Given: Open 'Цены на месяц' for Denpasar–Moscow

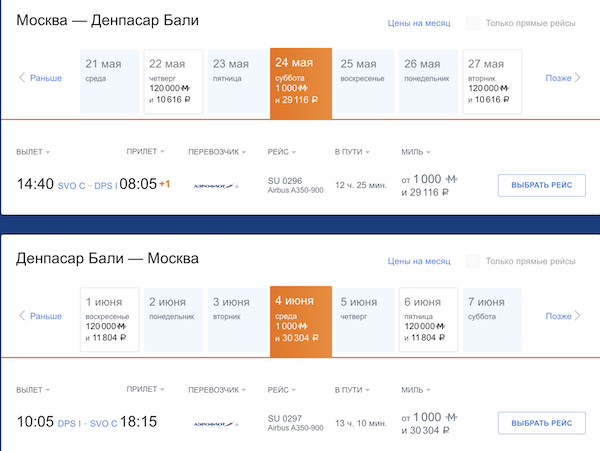Looking at the screenshot, I should (419, 261).
